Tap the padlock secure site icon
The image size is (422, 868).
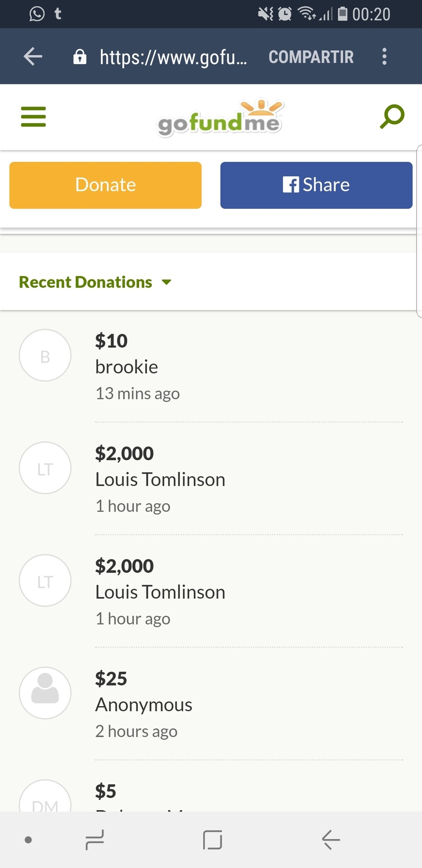(x=80, y=57)
